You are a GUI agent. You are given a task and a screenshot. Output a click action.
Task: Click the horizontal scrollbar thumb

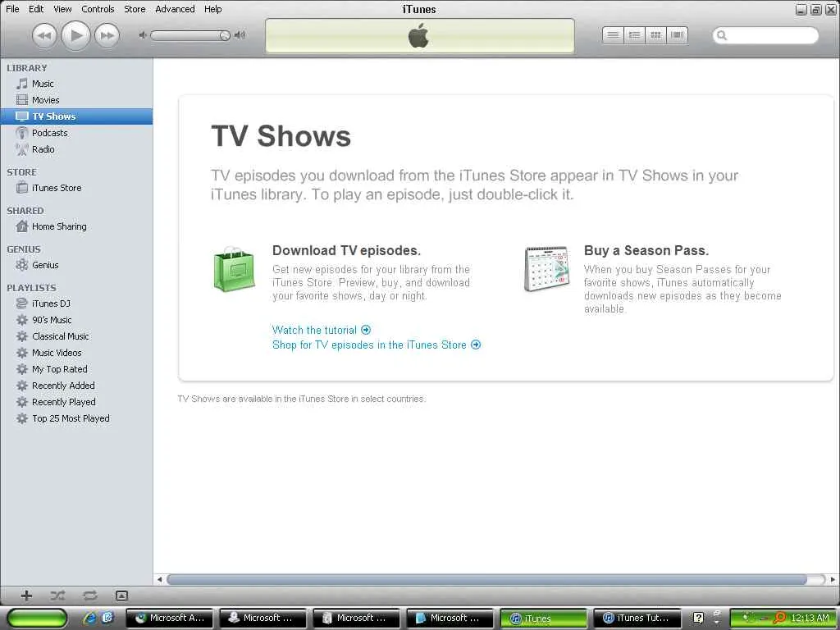pyautogui.click(x=487, y=580)
